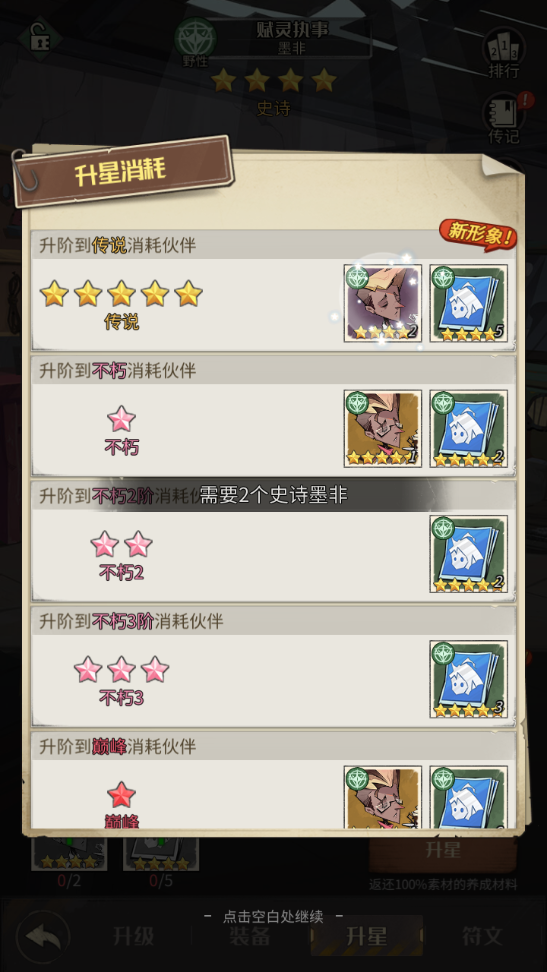The height and width of the screenshot is (972, 547).
Task: Click 点击空白处继续 to dismiss
Action: (273, 916)
